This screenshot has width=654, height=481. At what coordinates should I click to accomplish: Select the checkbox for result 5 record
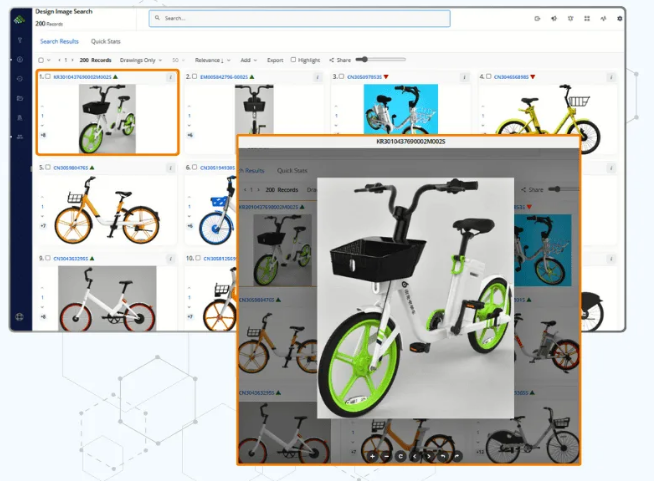coord(47,168)
